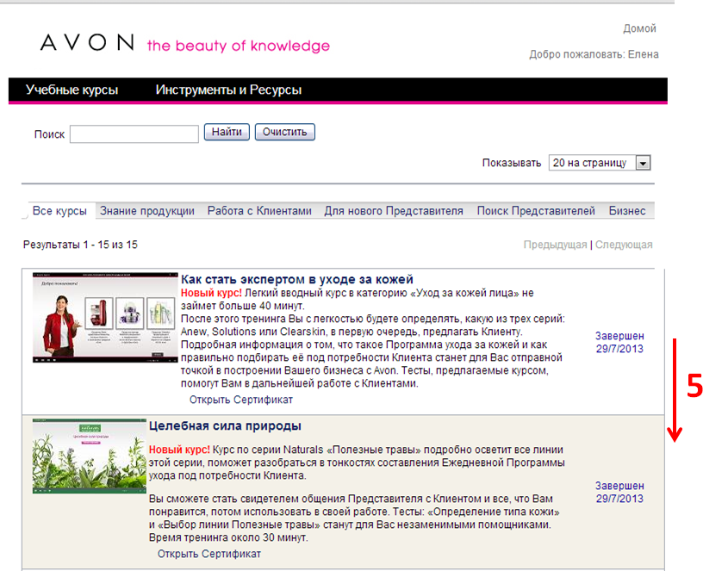Image resolution: width=728 pixels, height=571 pixels.
Task: Open the 20 на страницу dropdown
Action: (600, 163)
